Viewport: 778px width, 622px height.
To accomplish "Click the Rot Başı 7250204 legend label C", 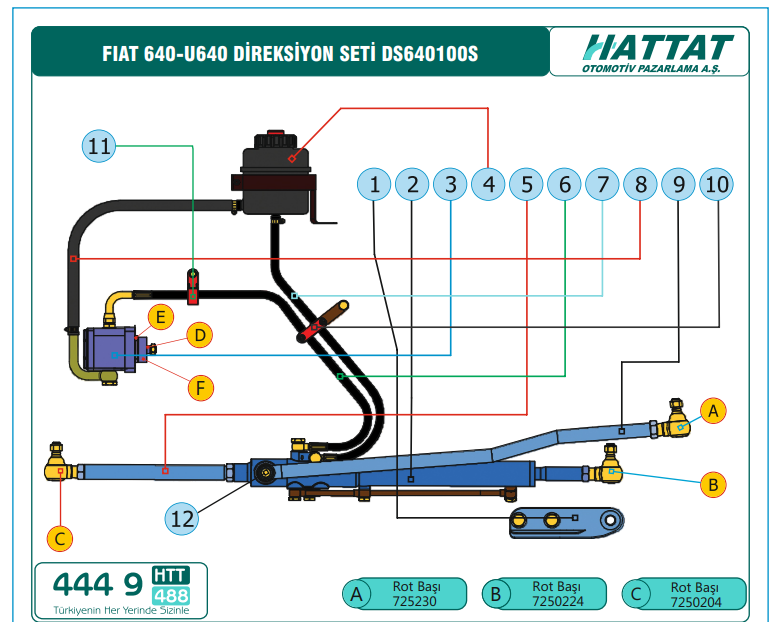I will (x=684, y=594).
